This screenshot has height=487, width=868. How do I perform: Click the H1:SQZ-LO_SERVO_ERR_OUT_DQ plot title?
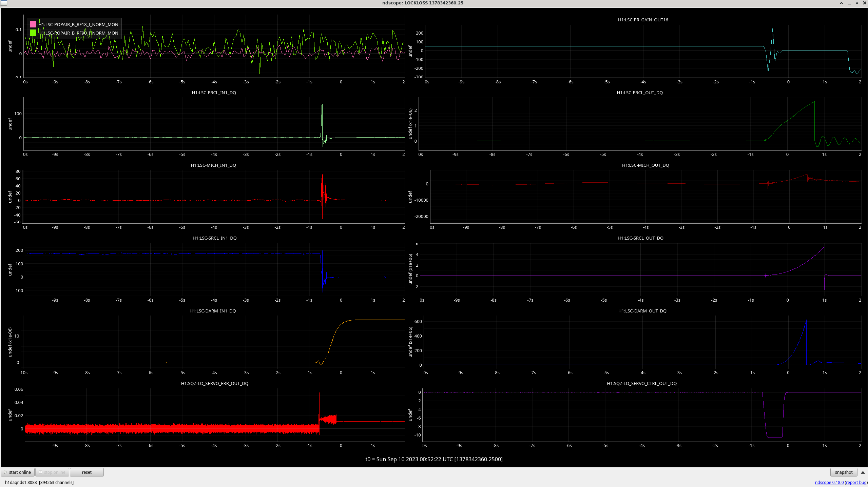click(x=214, y=383)
